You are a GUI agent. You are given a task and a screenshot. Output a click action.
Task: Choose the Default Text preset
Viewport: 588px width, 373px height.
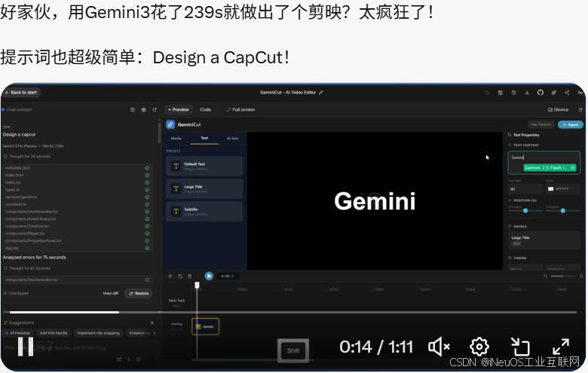point(204,166)
